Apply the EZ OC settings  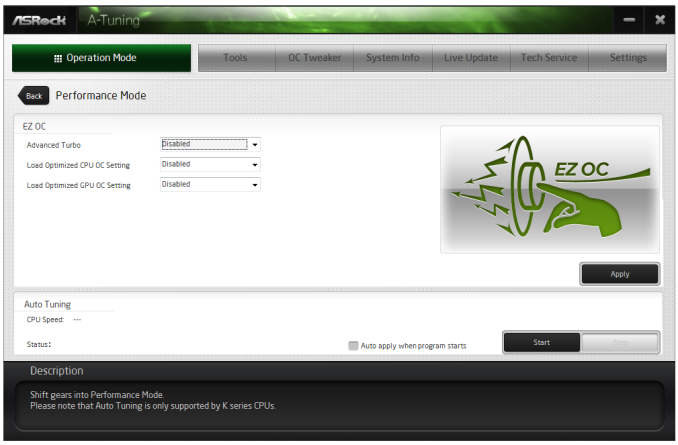point(620,274)
